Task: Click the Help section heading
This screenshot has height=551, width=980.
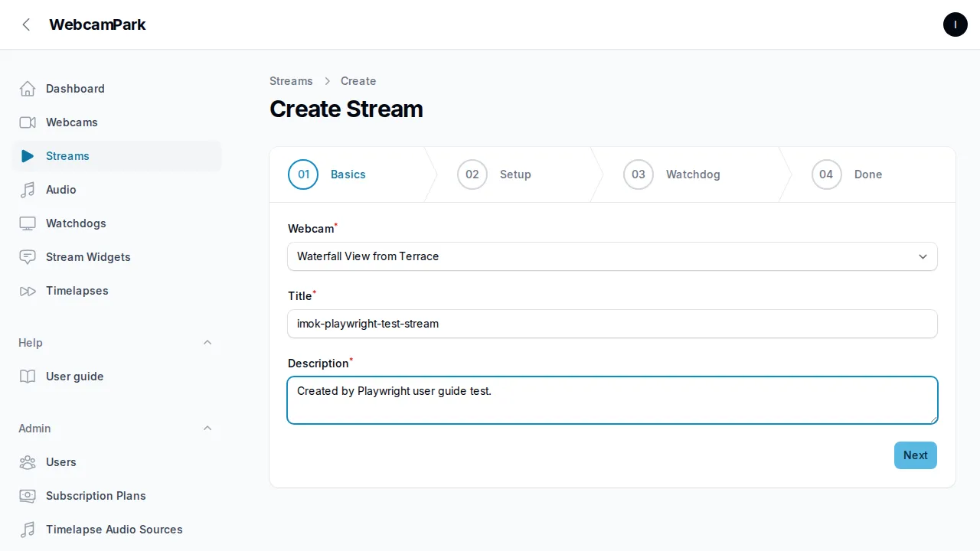Action: pos(31,343)
